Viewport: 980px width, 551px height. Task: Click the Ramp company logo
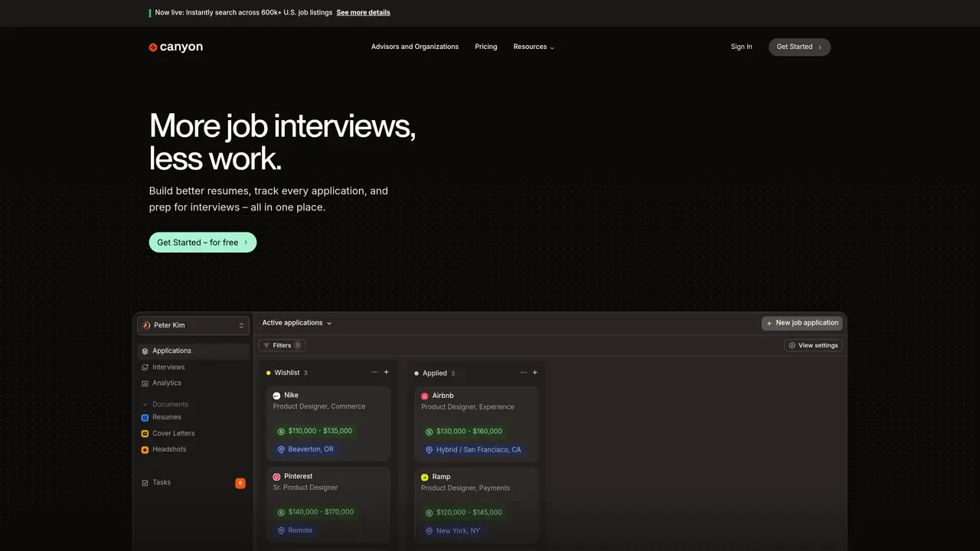click(x=425, y=478)
